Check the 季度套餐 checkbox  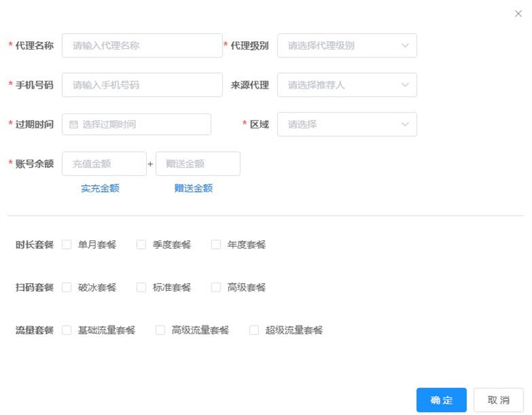[x=141, y=245]
